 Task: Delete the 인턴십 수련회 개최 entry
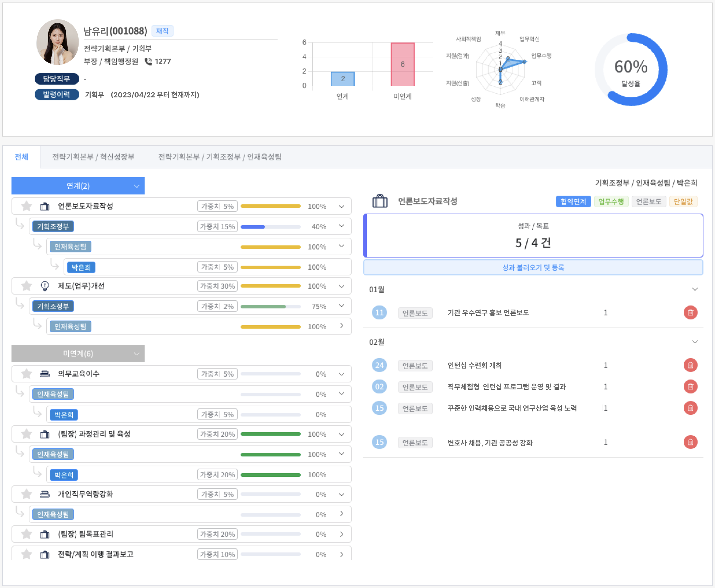(x=690, y=365)
